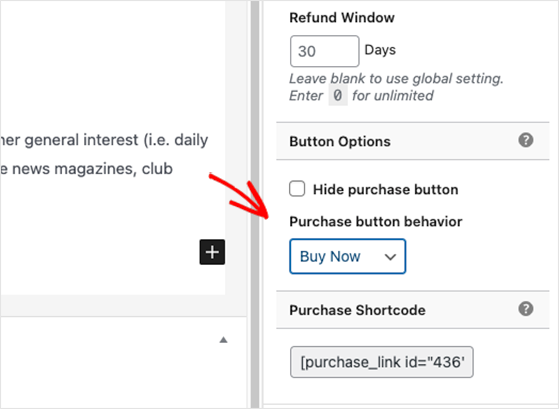Image resolution: width=559 pixels, height=409 pixels.
Task: Click the Days unit label
Action: tap(380, 50)
